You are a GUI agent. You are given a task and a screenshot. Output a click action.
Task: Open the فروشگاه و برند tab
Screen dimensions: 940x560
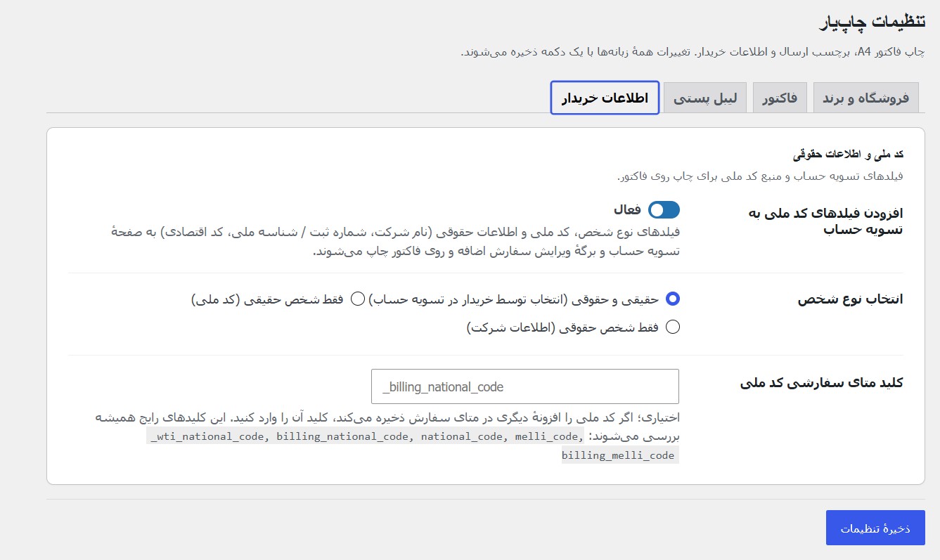(x=865, y=98)
